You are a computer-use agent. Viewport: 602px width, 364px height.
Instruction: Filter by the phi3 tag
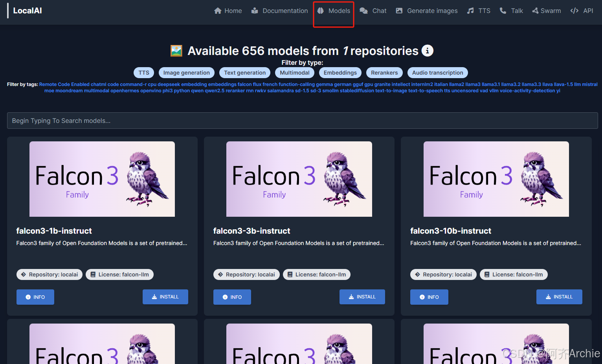click(x=167, y=91)
